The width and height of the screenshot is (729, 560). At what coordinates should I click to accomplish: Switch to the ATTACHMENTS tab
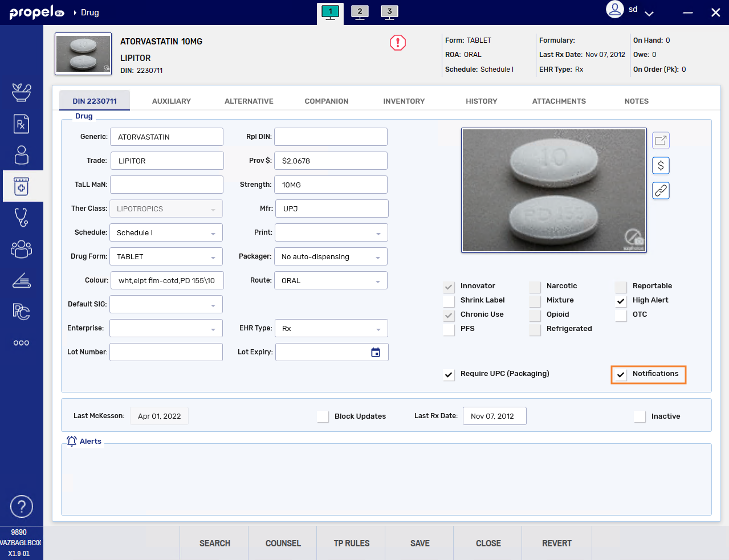point(559,101)
